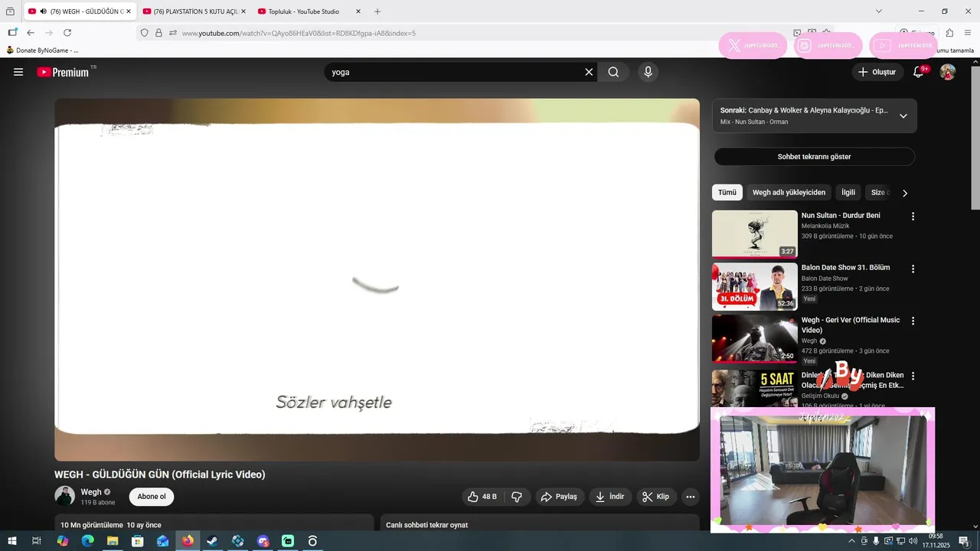980x551 pixels.
Task: Open YouTube notifications bell
Action: pos(919,72)
